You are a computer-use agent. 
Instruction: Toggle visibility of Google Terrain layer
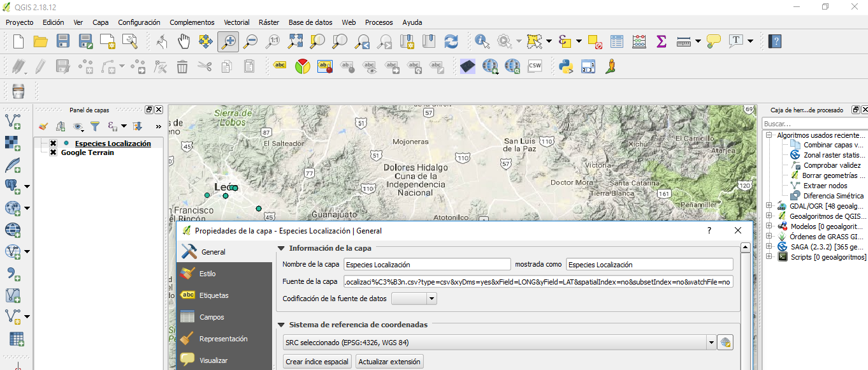coord(53,152)
